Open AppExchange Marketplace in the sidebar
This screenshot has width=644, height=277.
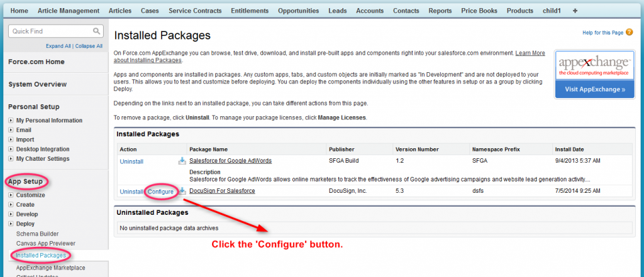[51, 268]
